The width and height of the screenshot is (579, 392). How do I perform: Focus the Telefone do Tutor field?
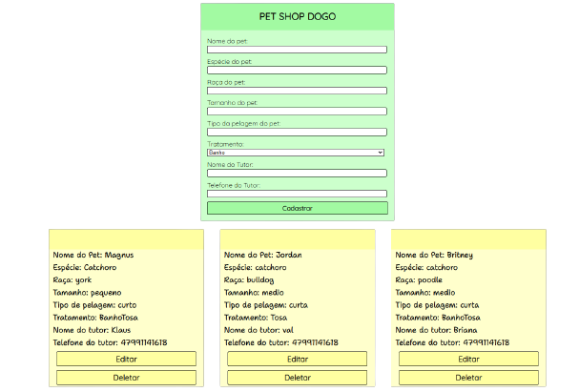(297, 194)
